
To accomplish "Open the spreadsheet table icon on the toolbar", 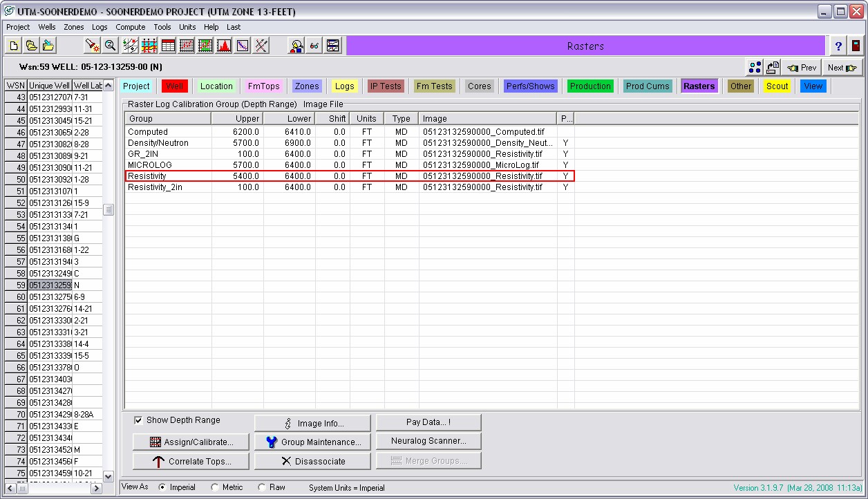I will click(167, 46).
